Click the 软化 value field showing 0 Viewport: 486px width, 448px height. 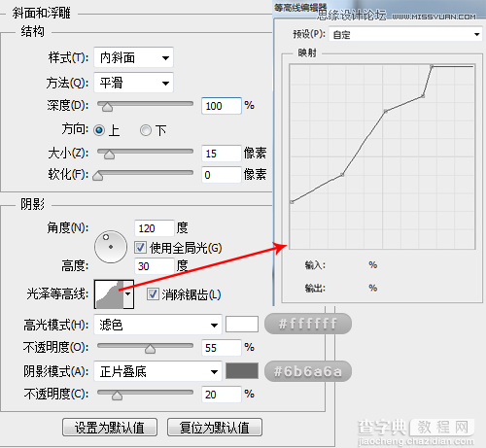tap(222, 175)
